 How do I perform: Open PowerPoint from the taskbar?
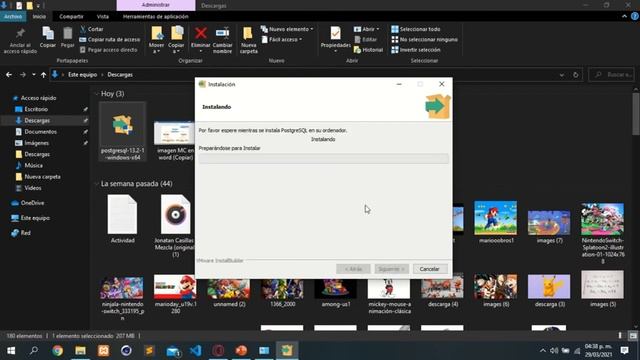click(241, 351)
